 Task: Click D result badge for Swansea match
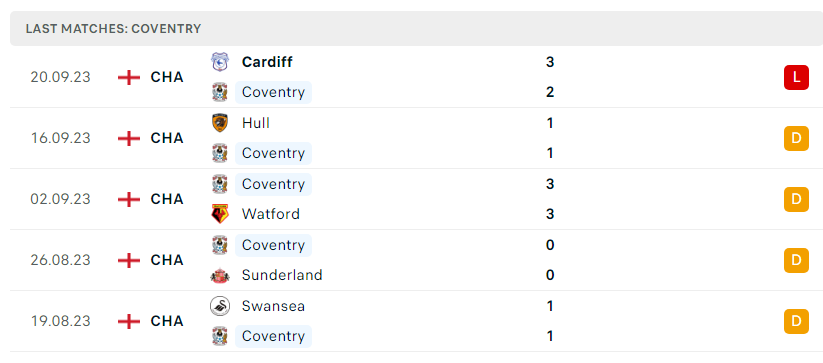pos(796,322)
